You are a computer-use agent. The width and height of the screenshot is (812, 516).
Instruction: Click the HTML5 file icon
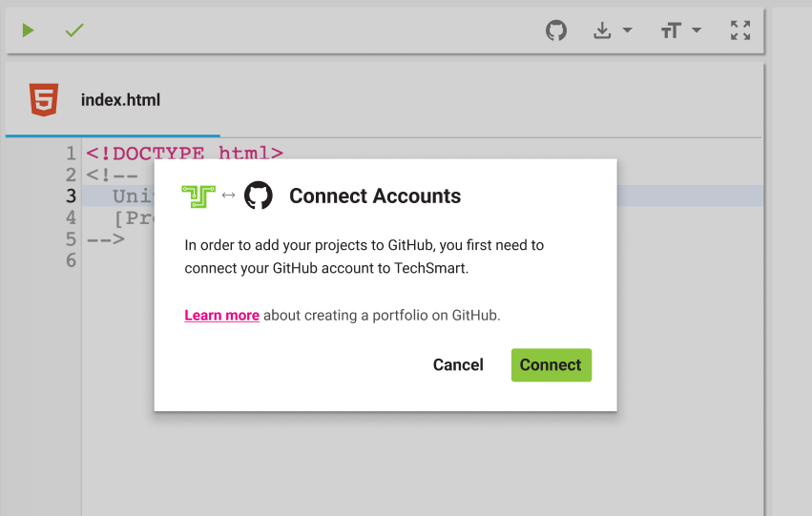[44, 99]
